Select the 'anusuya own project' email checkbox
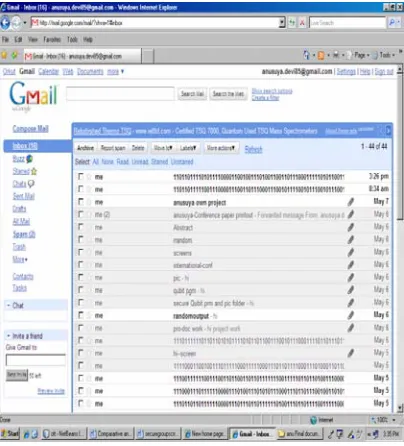Viewport: 404px width, 446px height. pyautogui.click(x=81, y=202)
